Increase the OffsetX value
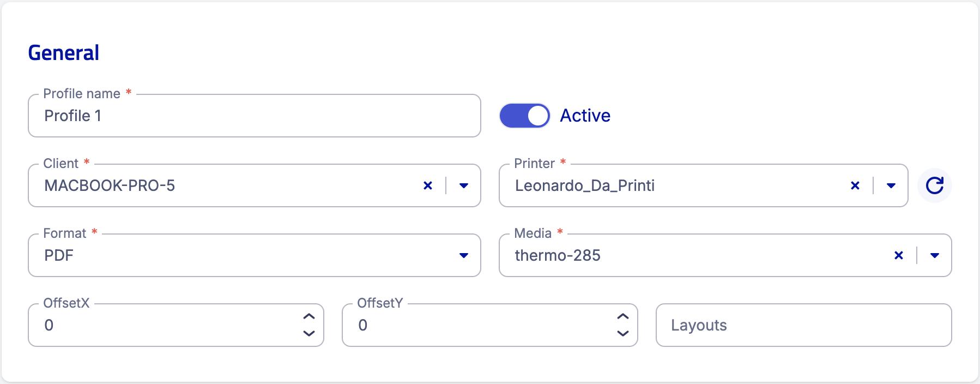The image size is (980, 384). pyautogui.click(x=309, y=316)
